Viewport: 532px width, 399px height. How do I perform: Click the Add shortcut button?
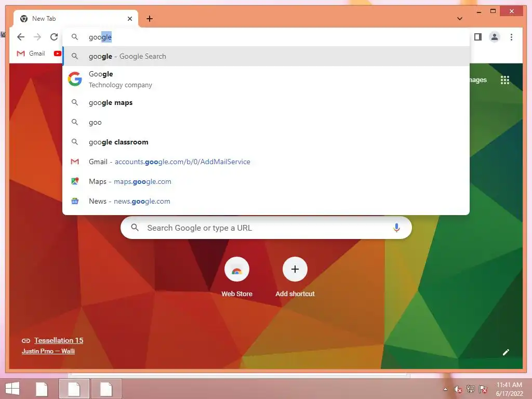295,277
